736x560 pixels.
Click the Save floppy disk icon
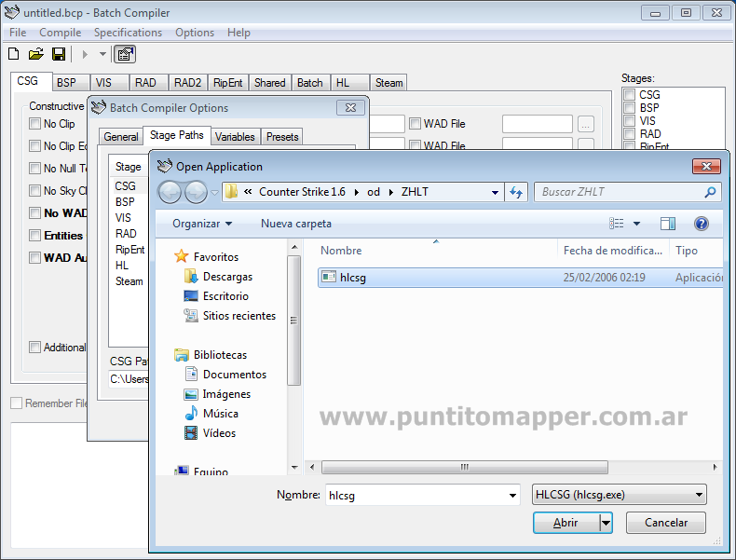click(x=58, y=54)
